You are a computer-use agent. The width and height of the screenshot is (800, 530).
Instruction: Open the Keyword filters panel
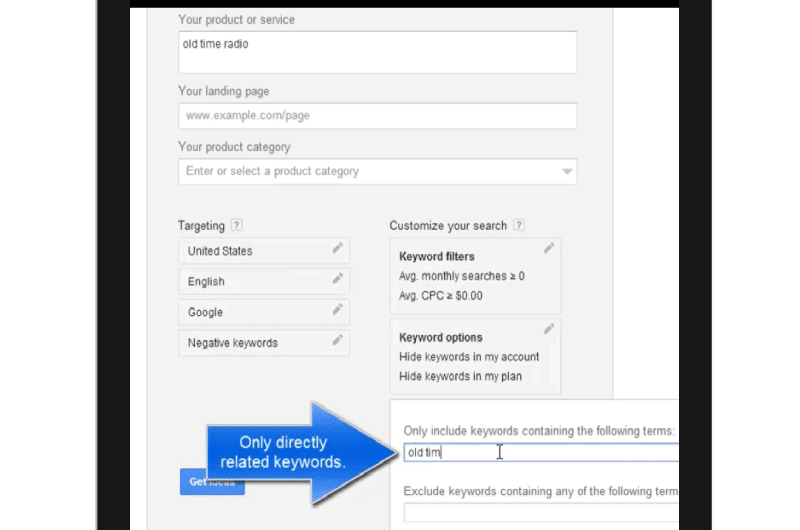coord(476,276)
